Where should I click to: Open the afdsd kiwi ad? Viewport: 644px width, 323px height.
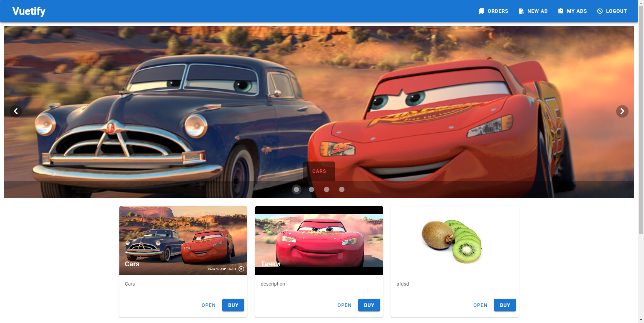[480, 305]
